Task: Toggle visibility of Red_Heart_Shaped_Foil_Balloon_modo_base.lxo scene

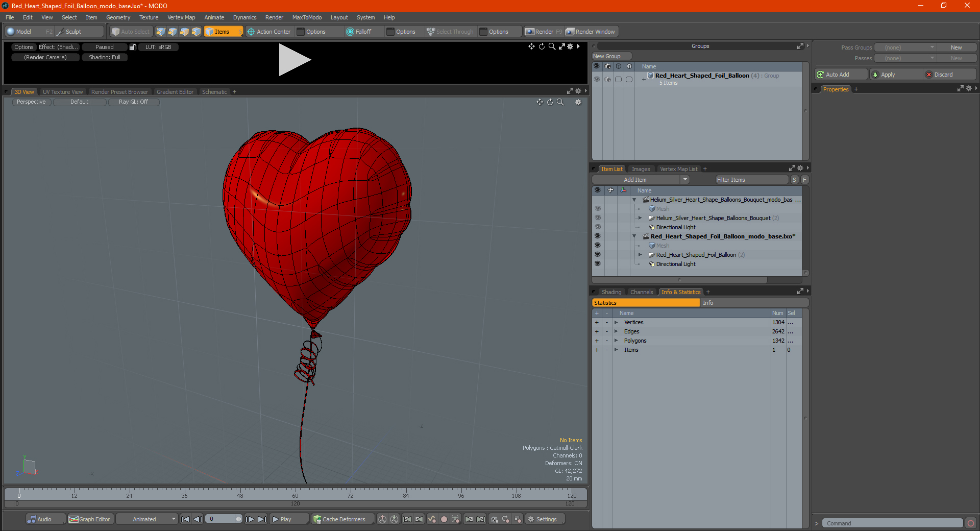Action: (597, 236)
